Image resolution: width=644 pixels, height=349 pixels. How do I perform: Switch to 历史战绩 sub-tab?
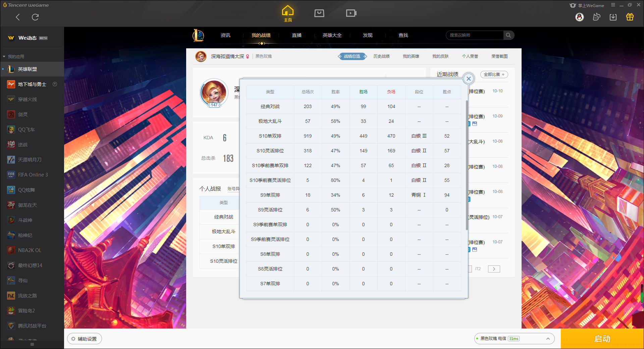381,56
